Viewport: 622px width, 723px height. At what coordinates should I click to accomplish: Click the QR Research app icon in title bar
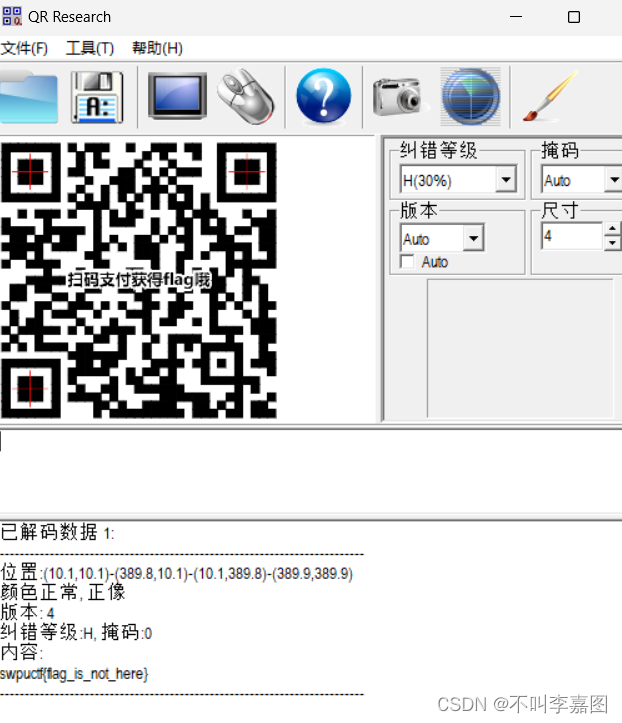pos(12,17)
